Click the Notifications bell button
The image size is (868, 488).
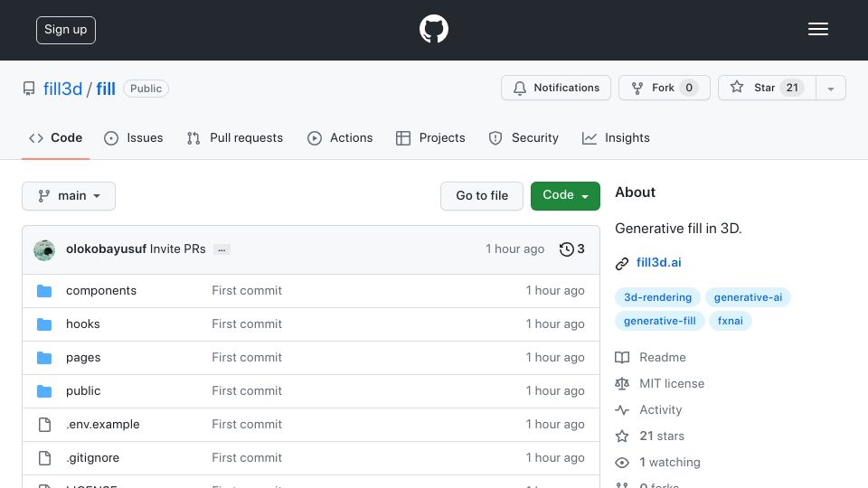[556, 88]
